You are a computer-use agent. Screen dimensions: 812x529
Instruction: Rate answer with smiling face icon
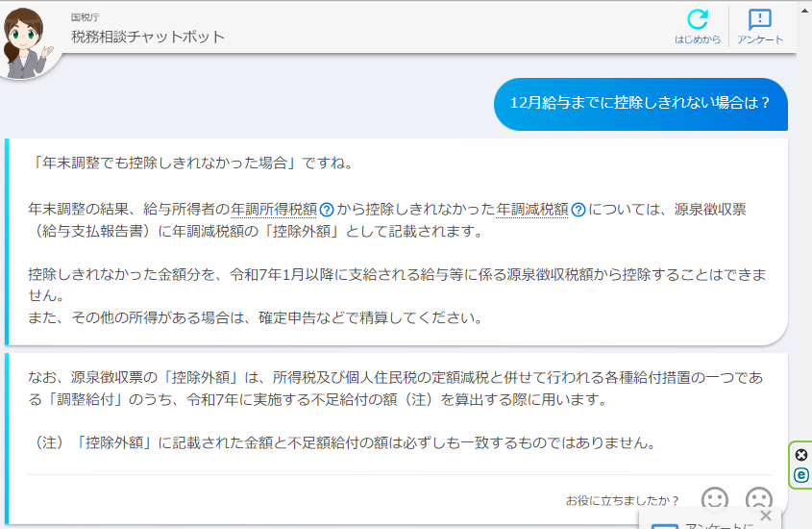click(715, 499)
